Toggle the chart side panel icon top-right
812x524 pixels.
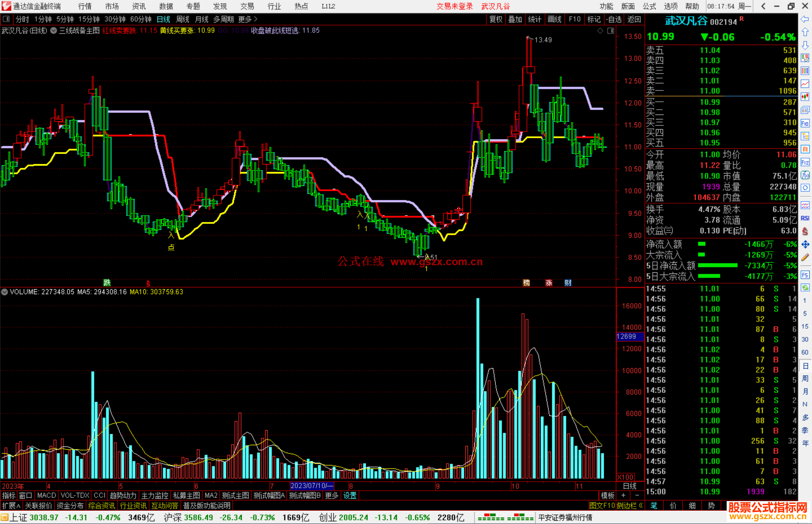(x=611, y=31)
